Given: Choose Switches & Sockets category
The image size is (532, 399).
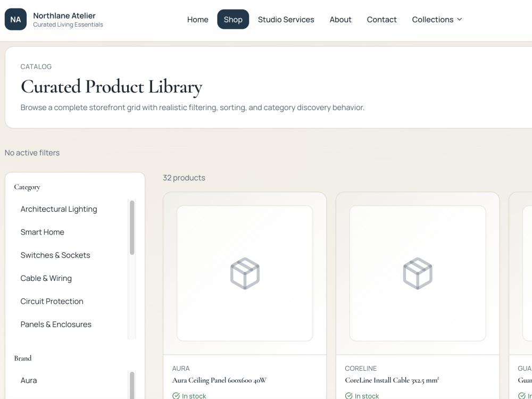Looking at the screenshot, I should coord(71,255).
